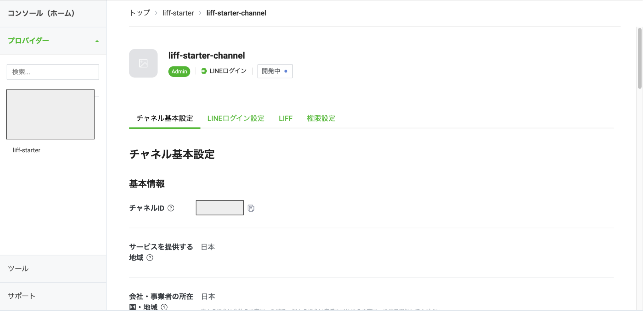644x312 pixels.
Task: Open the サポート sidebar menu
Action: (x=21, y=295)
